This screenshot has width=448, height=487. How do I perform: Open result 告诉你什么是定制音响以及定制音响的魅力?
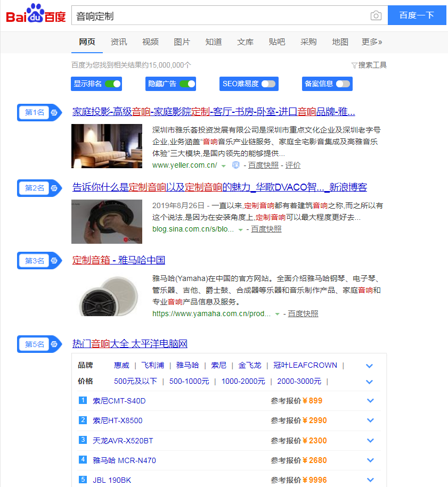[219, 187]
